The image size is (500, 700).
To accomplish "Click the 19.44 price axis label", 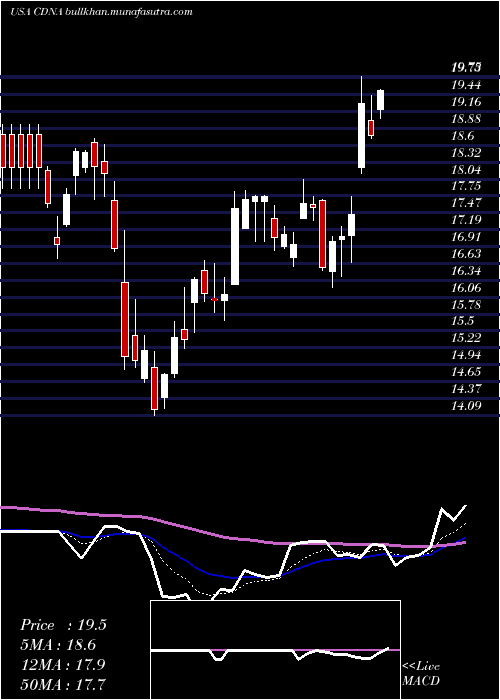I will click(x=466, y=85).
